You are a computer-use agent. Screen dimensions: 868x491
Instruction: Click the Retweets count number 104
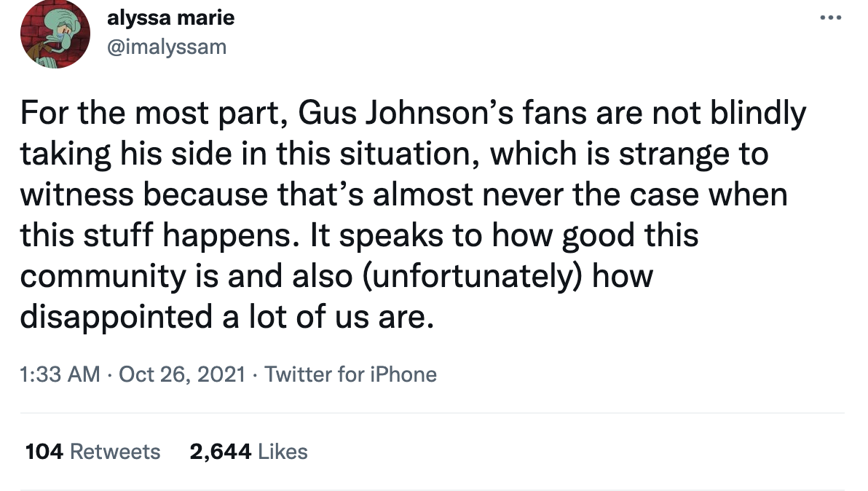[x=42, y=452]
